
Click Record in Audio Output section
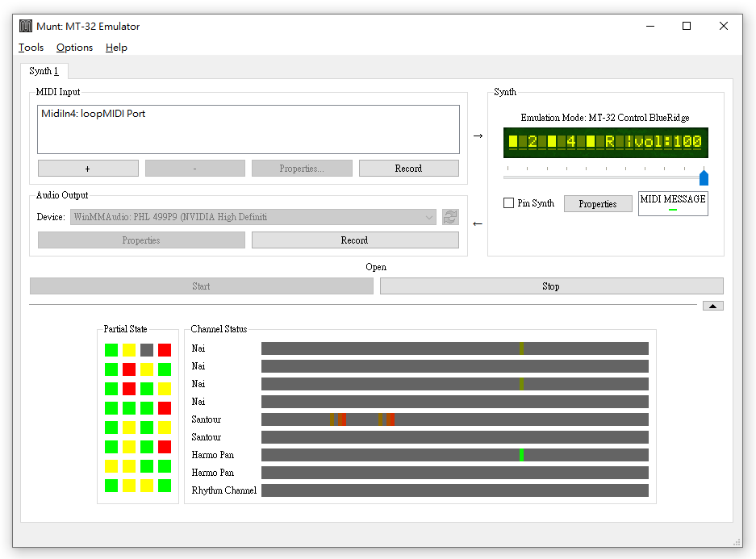tap(355, 240)
